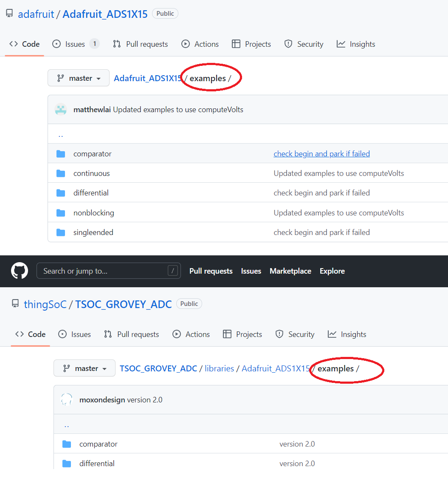Click Adafruit_ADS1X15 breadcrumb before examples in adafruit repo
448x481 pixels.
tap(148, 78)
